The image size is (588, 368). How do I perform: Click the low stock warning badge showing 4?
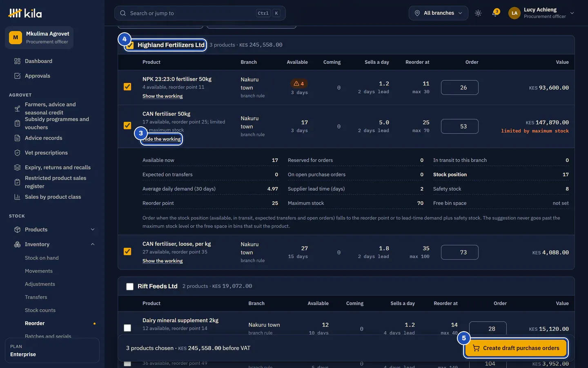pyautogui.click(x=299, y=83)
